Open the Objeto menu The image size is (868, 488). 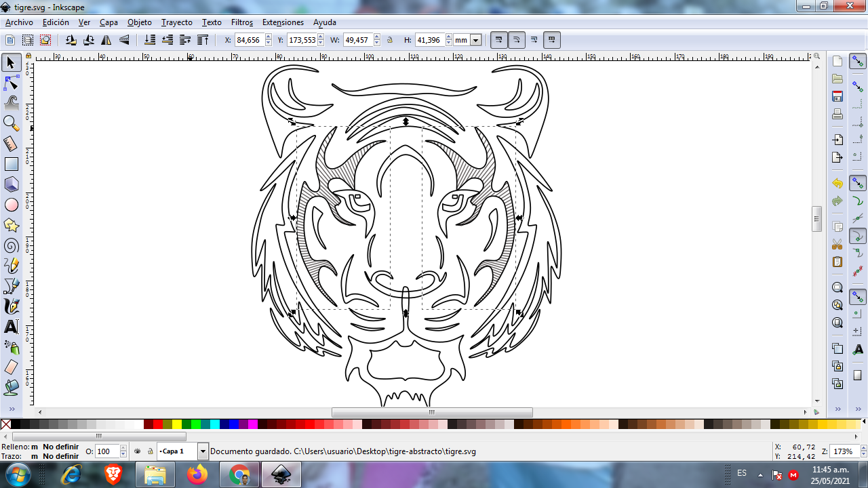click(140, 22)
